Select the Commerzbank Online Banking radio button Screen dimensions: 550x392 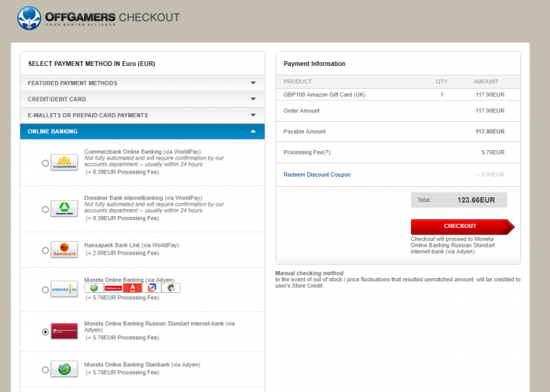(x=45, y=163)
